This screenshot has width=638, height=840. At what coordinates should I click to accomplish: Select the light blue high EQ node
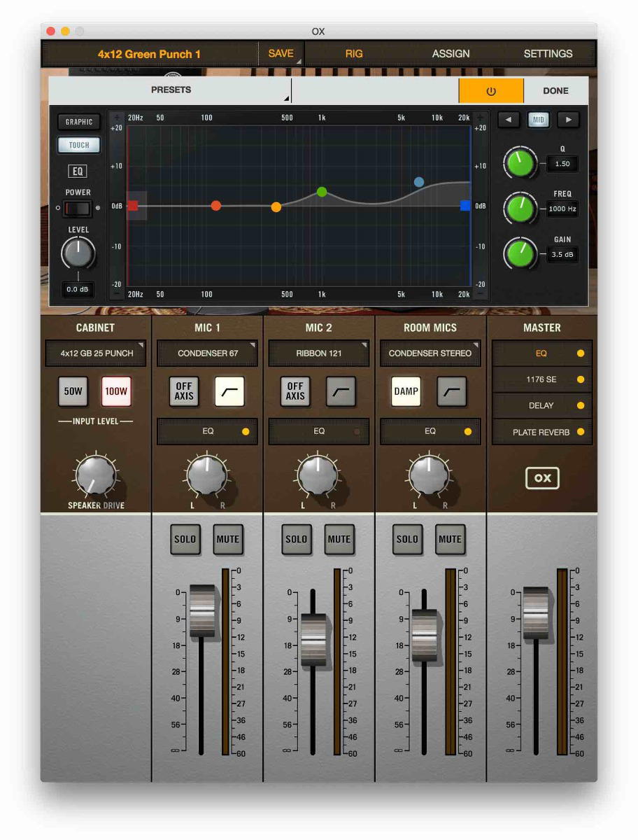pyautogui.click(x=419, y=182)
